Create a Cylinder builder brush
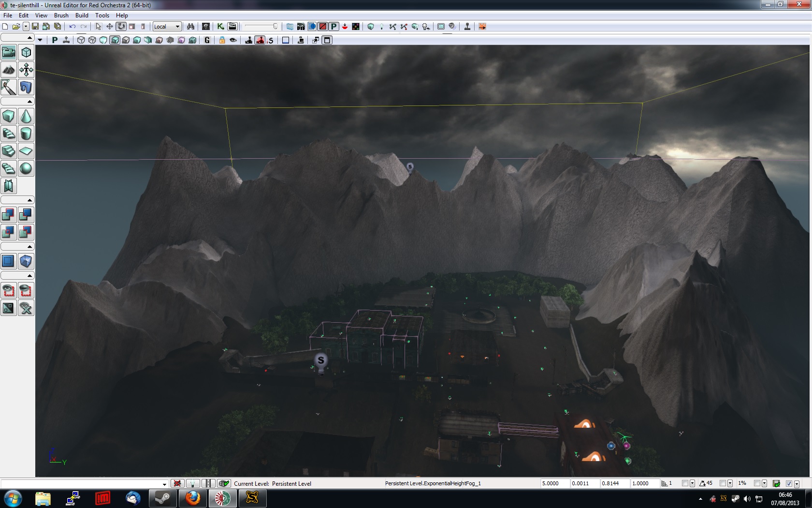 point(26,134)
